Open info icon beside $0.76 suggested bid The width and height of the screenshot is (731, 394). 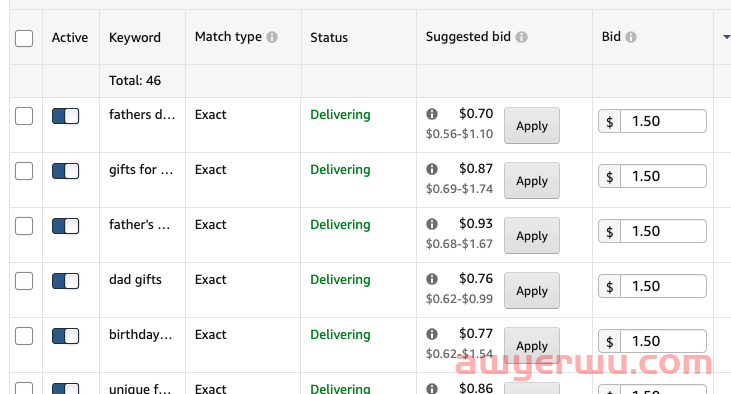(432, 279)
